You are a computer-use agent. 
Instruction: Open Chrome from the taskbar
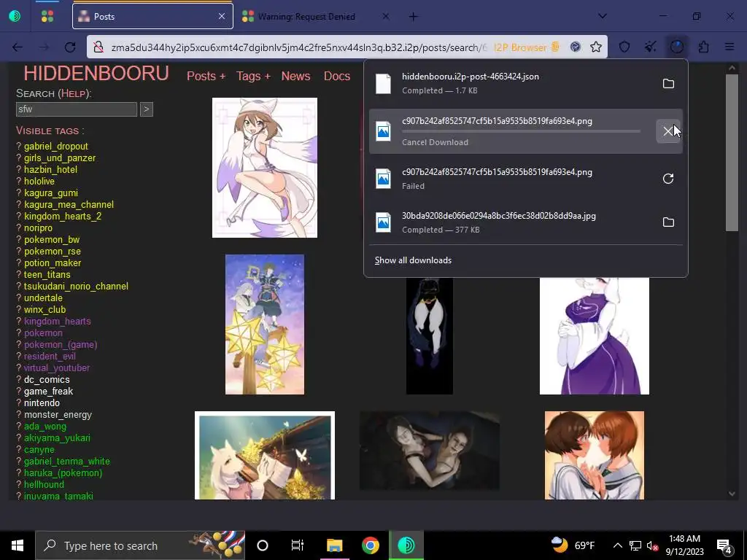370,545
